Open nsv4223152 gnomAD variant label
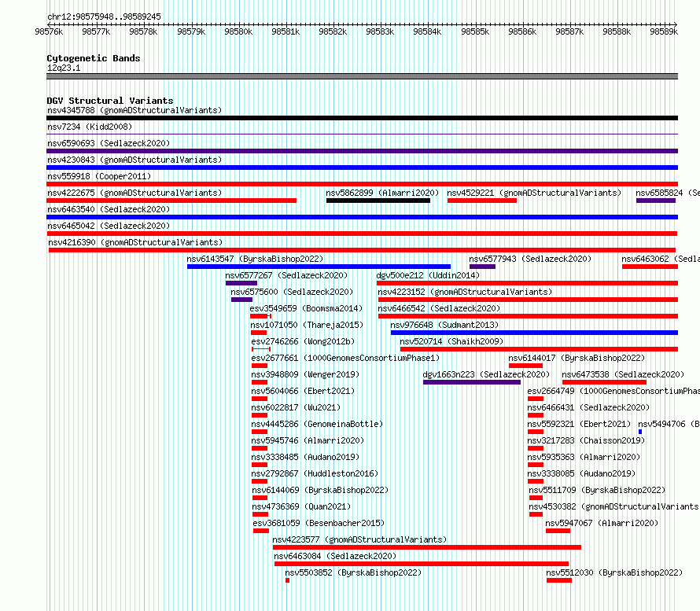The height and width of the screenshot is (611, 700). 465,292
